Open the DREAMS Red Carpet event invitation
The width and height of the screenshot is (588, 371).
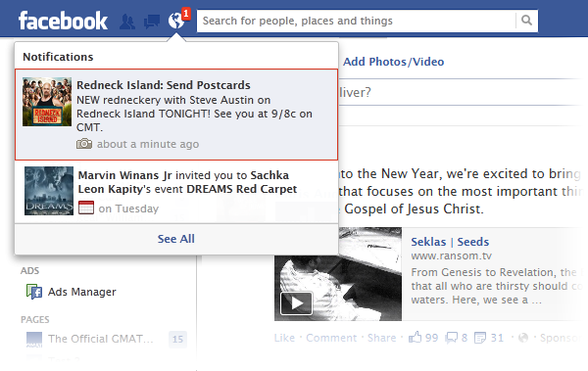point(176,192)
